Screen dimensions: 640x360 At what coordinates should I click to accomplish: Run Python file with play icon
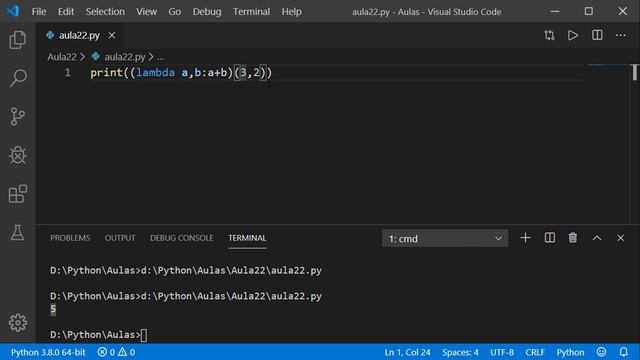coord(573,35)
